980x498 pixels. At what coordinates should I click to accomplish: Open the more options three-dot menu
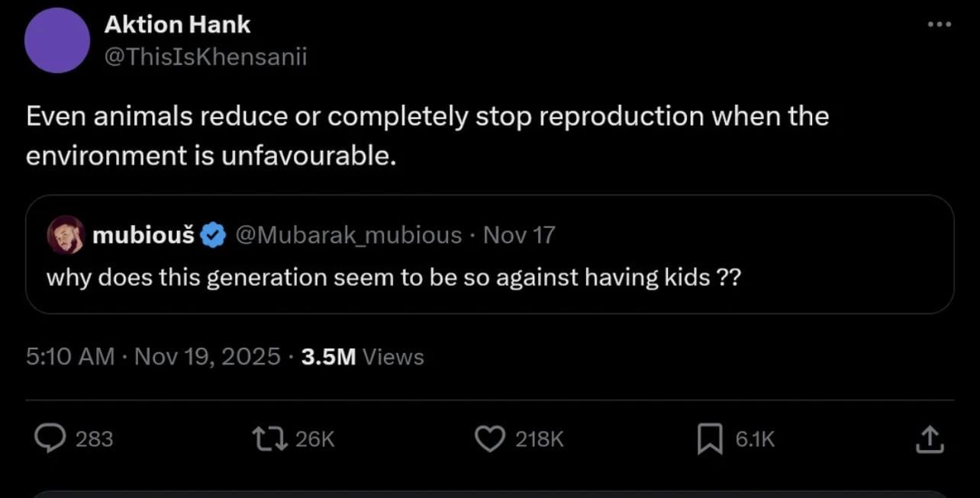click(939, 24)
